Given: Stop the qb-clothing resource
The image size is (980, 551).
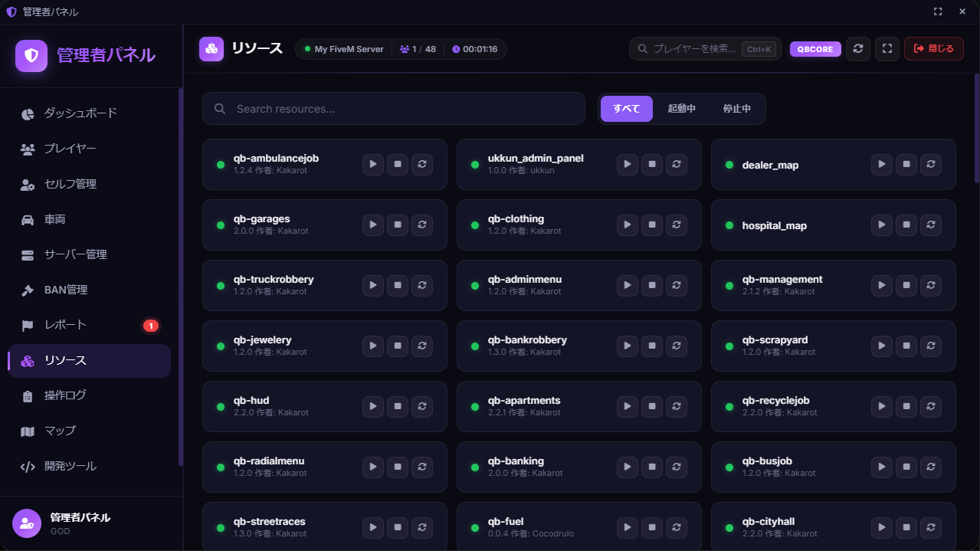Looking at the screenshot, I should [x=652, y=225].
